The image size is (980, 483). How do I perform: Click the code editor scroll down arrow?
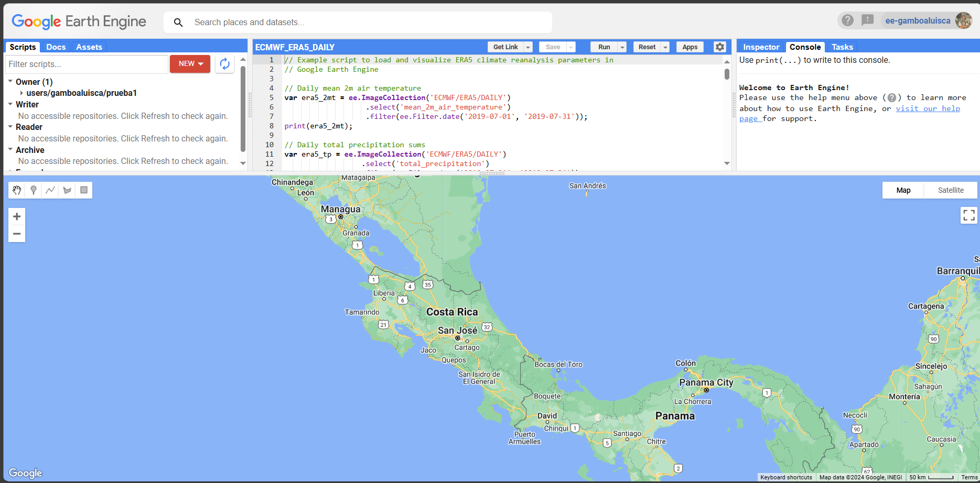pyautogui.click(x=727, y=163)
